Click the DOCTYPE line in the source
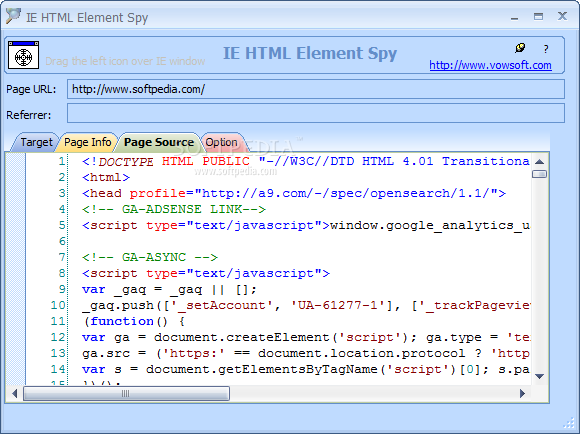This screenshot has height=434, width=580. (306, 161)
